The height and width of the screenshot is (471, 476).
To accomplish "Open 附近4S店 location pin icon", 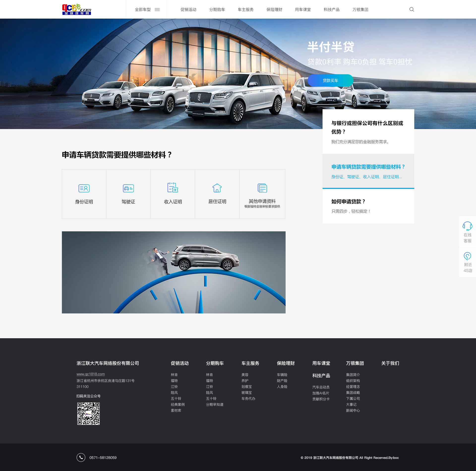I will point(468,256).
